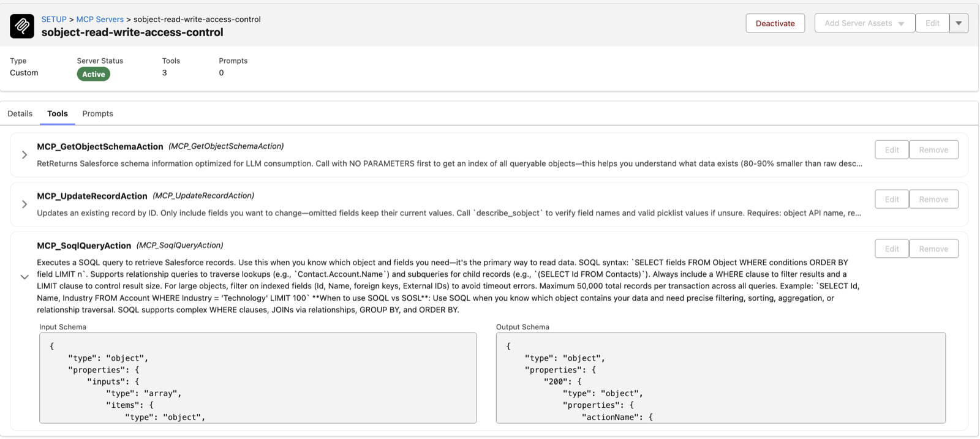The image size is (980, 439).
Task: Go to MCP Servers breadcrumb link
Action: (x=100, y=19)
